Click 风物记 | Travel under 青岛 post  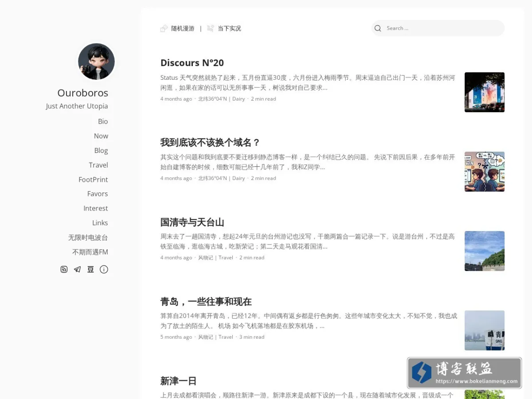tap(215, 337)
